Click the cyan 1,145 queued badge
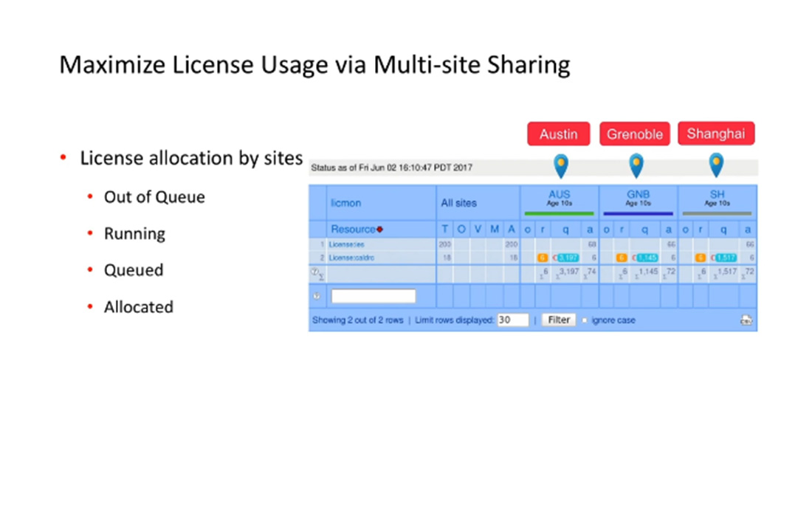 [x=647, y=258]
